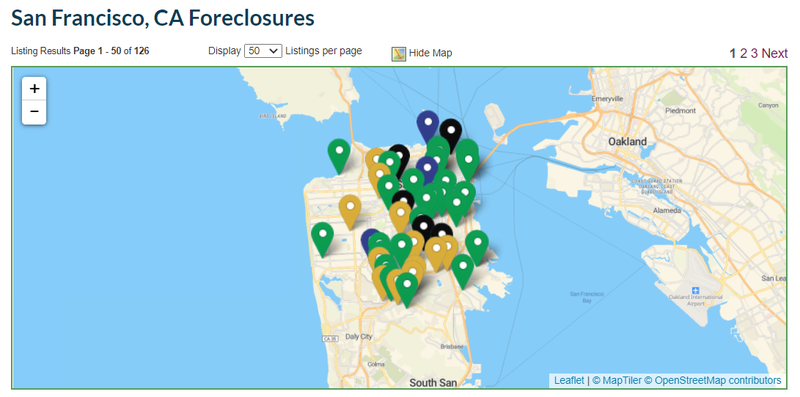
Task: Open the Next results page
Action: 774,53
